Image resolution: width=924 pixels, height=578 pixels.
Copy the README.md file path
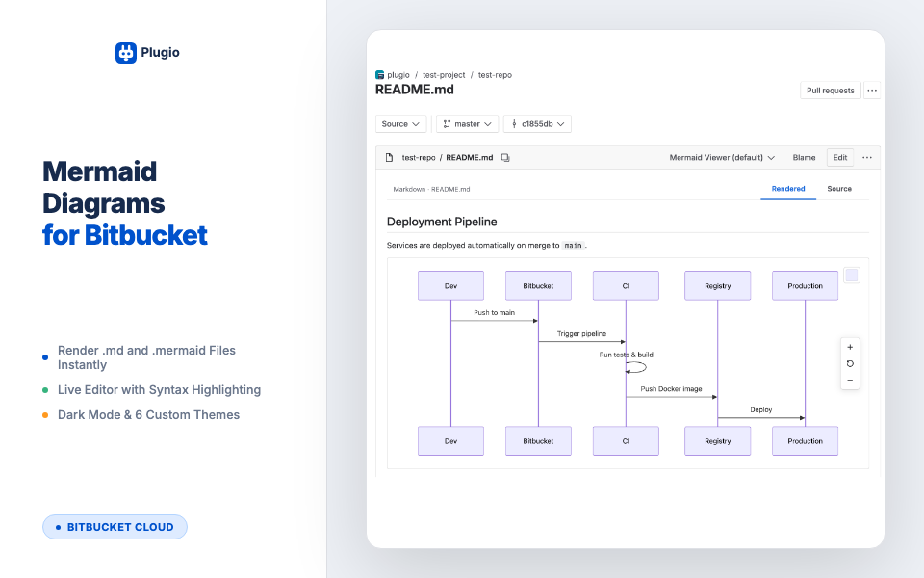click(505, 157)
